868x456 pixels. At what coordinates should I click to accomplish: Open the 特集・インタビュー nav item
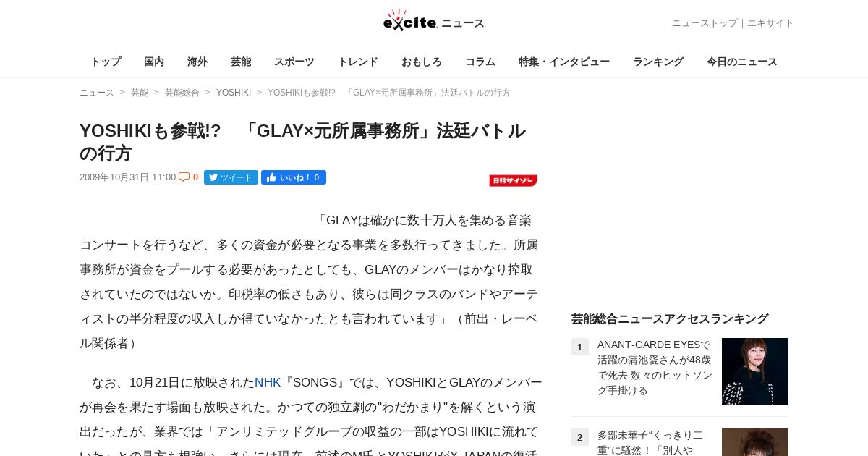point(564,62)
